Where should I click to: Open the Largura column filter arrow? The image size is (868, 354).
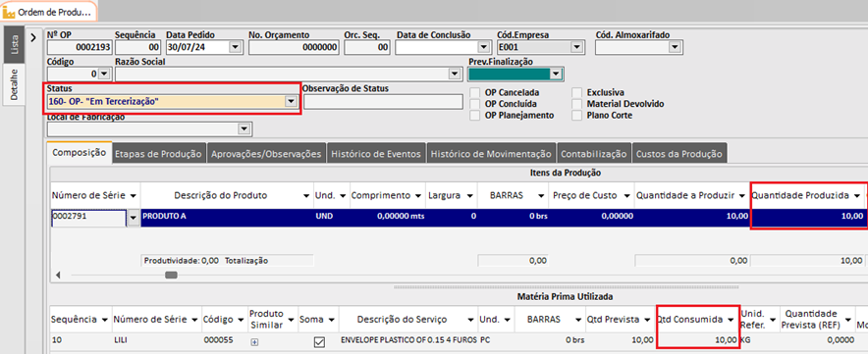(x=470, y=196)
